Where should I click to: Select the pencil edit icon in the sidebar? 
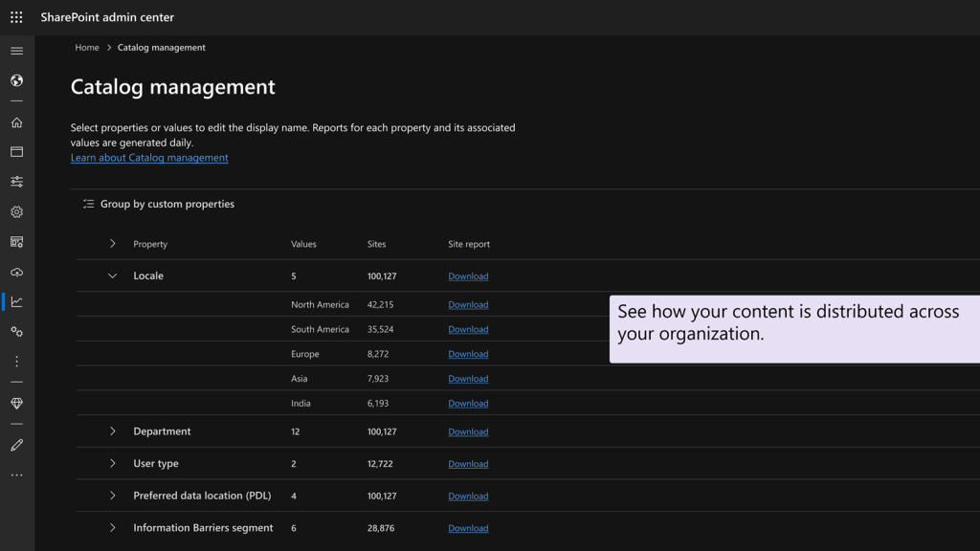(x=16, y=445)
